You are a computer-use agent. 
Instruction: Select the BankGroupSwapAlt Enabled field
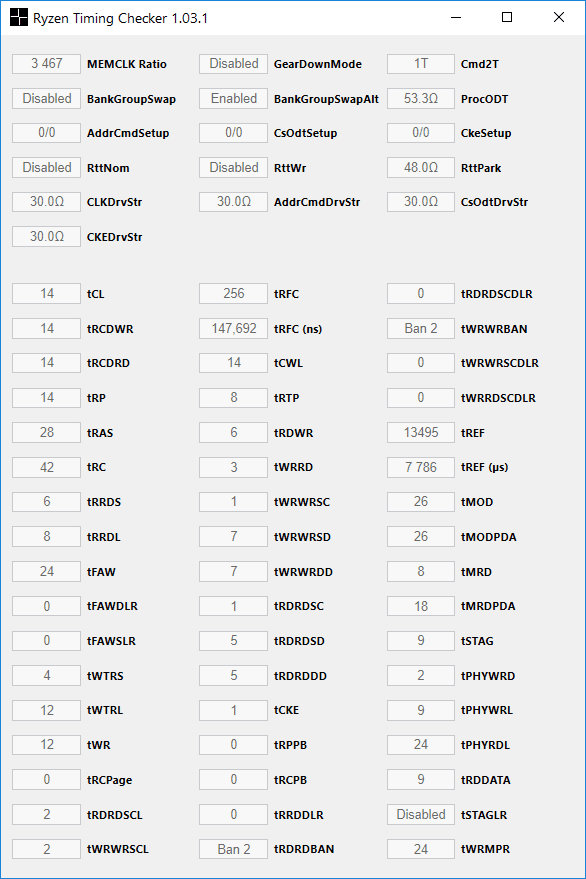coord(233,99)
